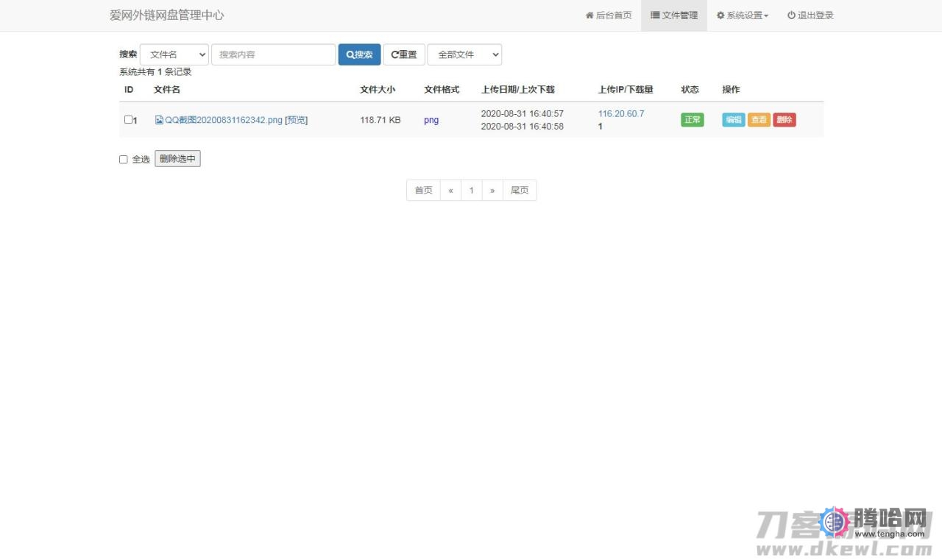Image resolution: width=942 pixels, height=560 pixels.
Task: Click 退出登录 to log out
Action: tap(810, 15)
